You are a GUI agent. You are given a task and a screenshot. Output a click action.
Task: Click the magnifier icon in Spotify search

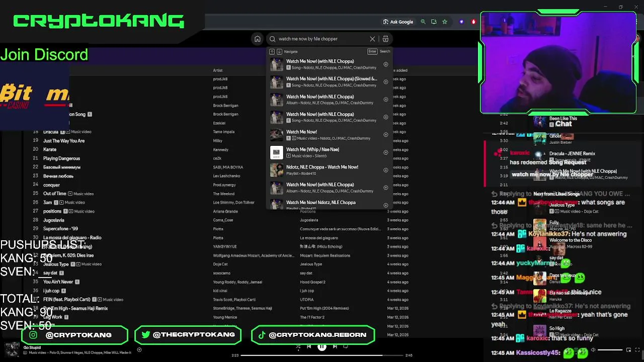click(x=272, y=39)
